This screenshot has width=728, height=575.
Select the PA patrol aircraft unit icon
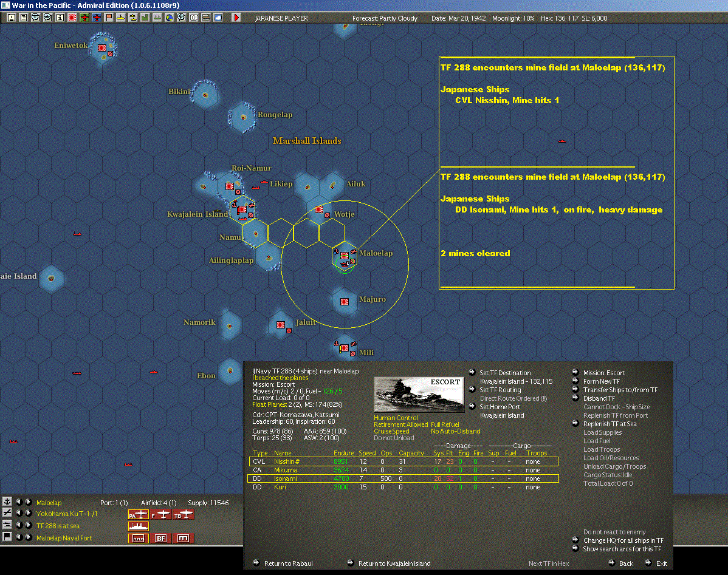coord(139,515)
